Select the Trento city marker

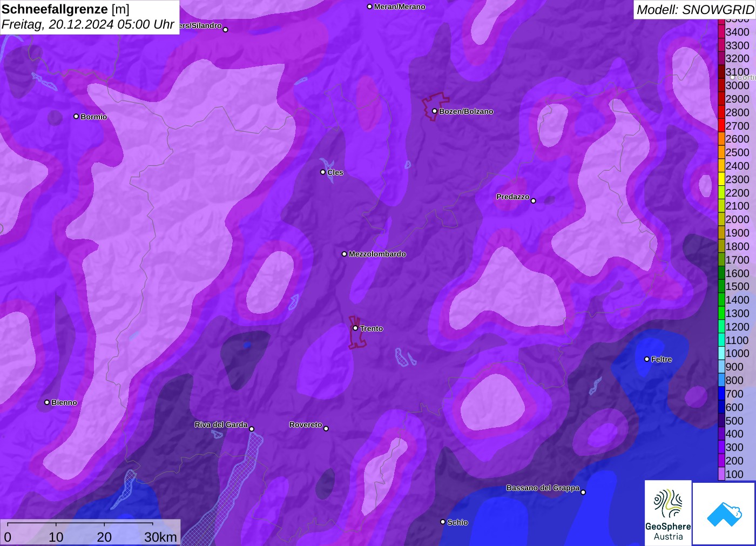355,328
